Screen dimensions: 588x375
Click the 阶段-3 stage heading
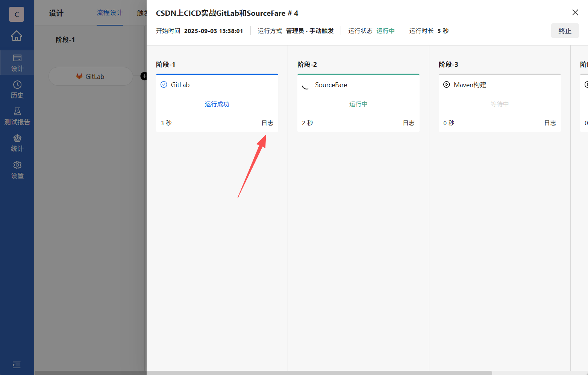(x=449, y=65)
